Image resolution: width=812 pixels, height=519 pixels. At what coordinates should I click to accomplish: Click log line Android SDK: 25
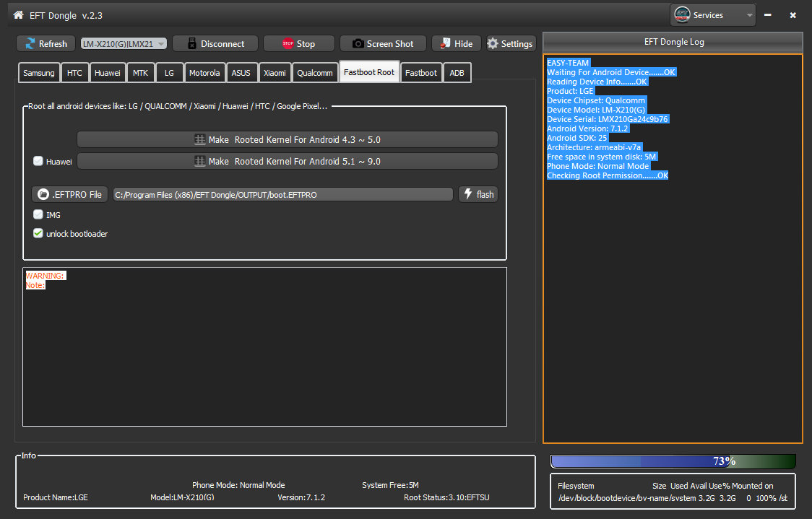click(x=577, y=138)
